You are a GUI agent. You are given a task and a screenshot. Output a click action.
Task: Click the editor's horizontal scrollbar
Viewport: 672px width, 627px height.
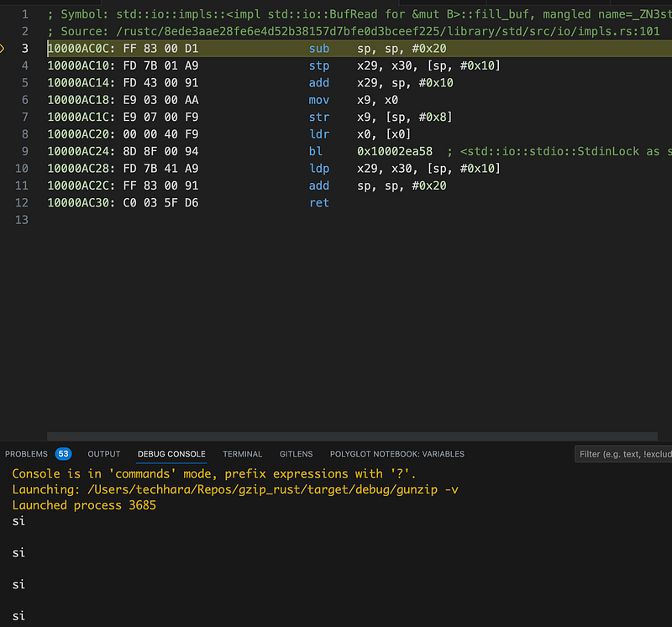click(x=351, y=436)
